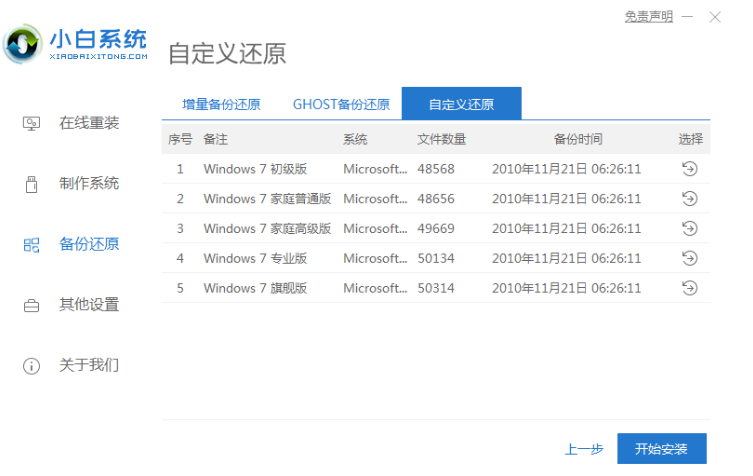Click the 制作系统 USB drive icon
Image resolution: width=753 pixels, height=476 pixels.
[x=31, y=184]
